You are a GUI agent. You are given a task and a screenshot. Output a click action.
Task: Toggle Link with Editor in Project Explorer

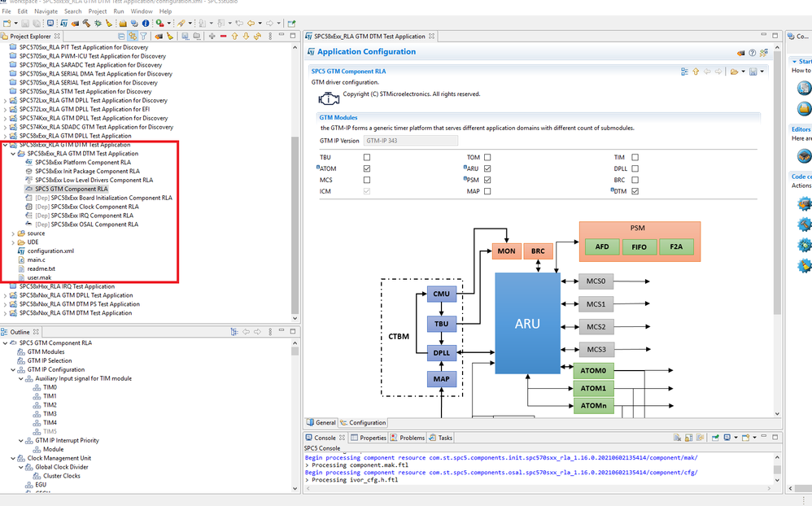(x=133, y=37)
